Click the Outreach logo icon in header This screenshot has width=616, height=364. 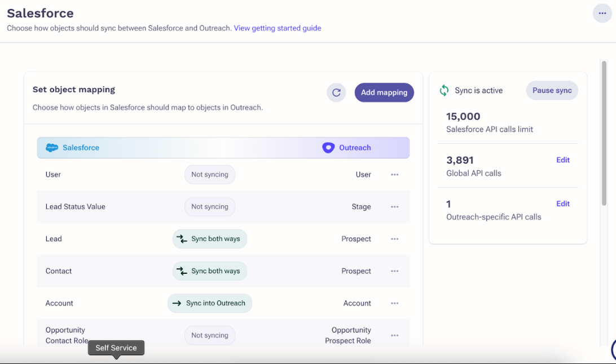pos(328,148)
